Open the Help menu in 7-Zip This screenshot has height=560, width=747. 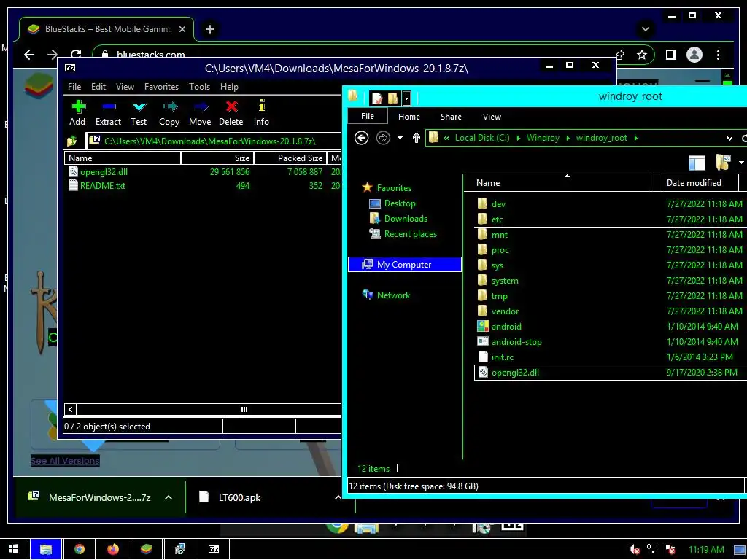(x=229, y=87)
